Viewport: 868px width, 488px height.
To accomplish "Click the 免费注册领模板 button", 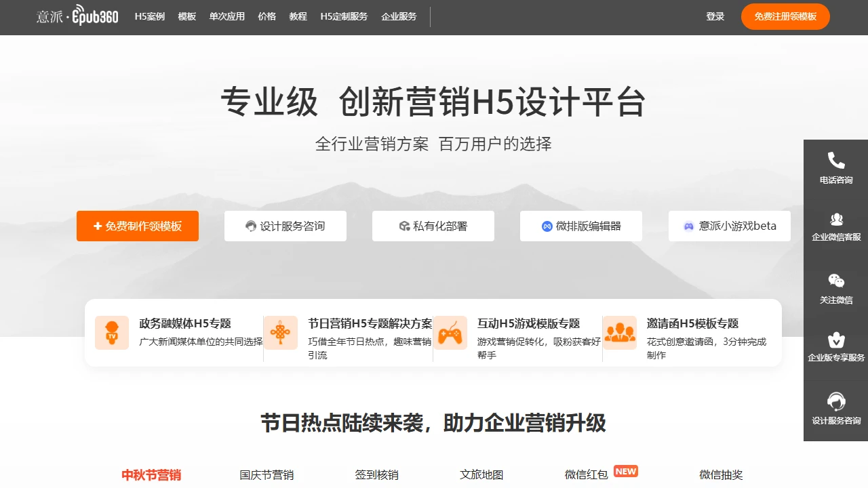I will click(x=785, y=16).
